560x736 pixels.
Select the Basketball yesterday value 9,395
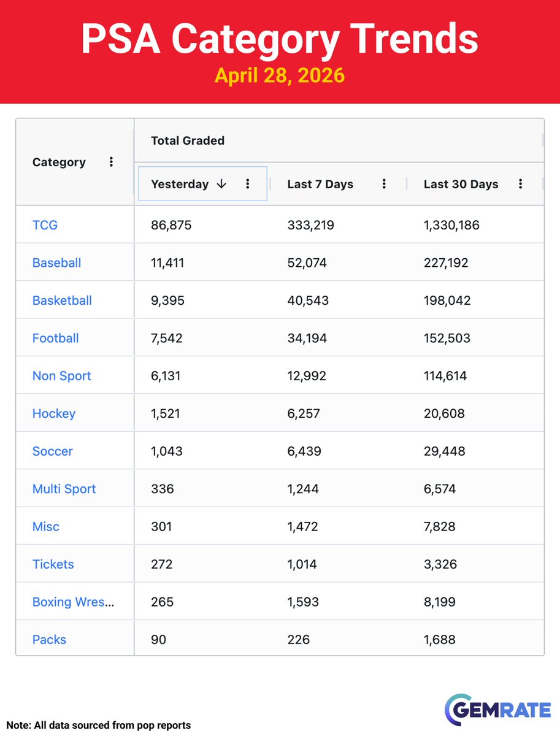167,301
